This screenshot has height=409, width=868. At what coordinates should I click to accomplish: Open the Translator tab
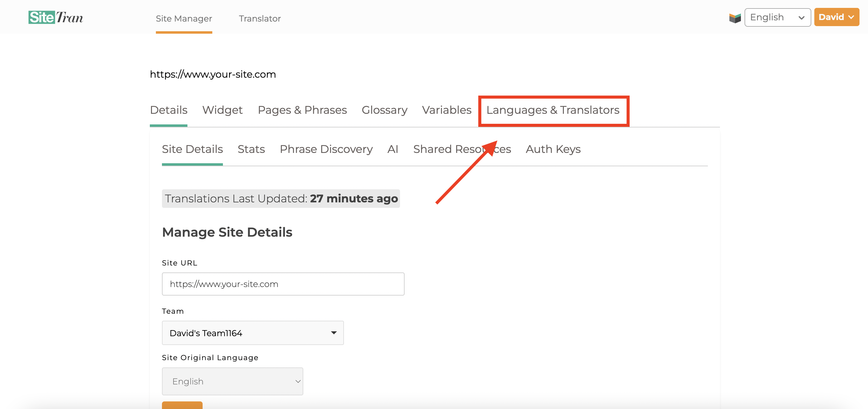[x=260, y=19]
